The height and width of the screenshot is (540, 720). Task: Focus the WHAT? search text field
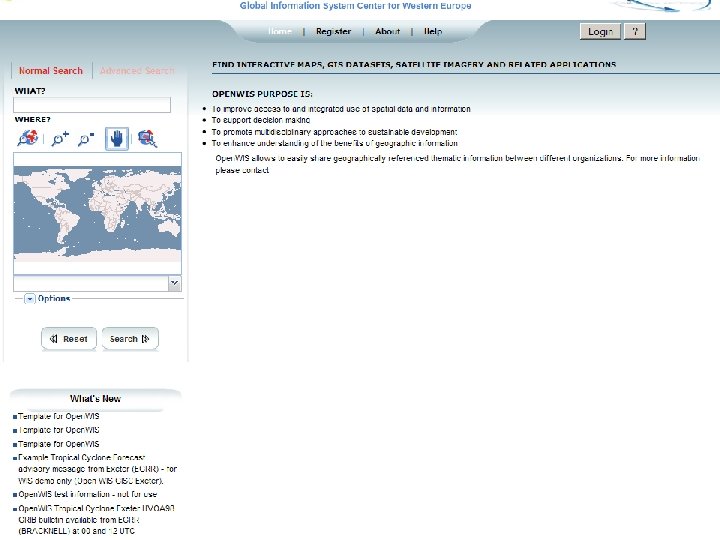coord(92,105)
